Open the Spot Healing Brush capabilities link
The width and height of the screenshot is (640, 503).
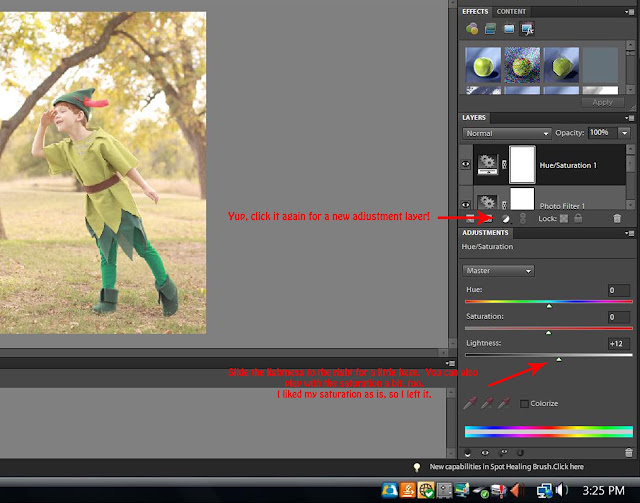[507, 467]
